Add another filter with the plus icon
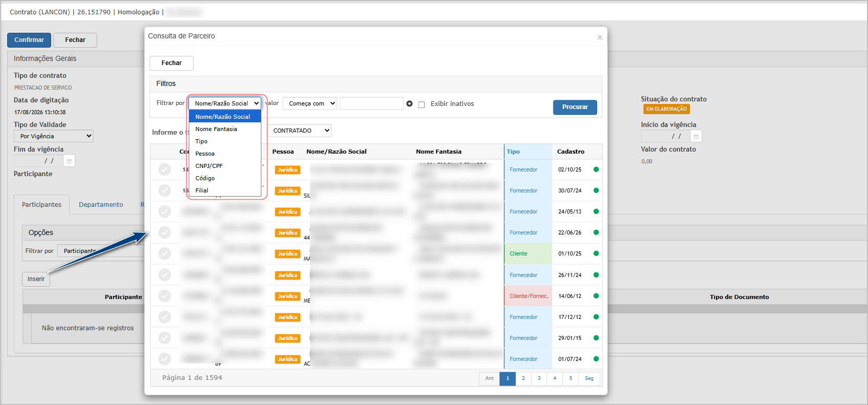 [x=409, y=103]
